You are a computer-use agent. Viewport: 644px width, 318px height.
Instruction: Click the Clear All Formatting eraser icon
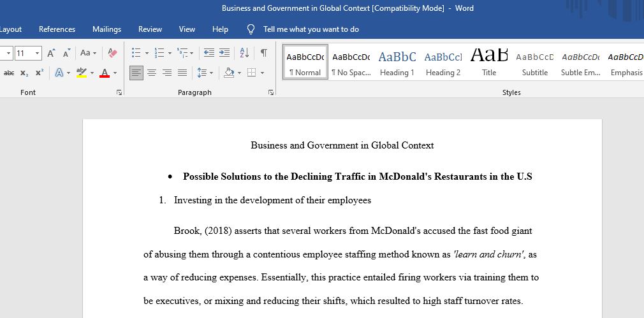(112, 53)
